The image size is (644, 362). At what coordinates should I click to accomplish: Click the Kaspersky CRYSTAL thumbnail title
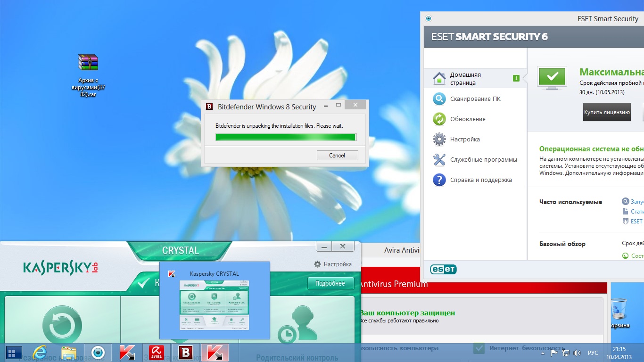tap(215, 273)
